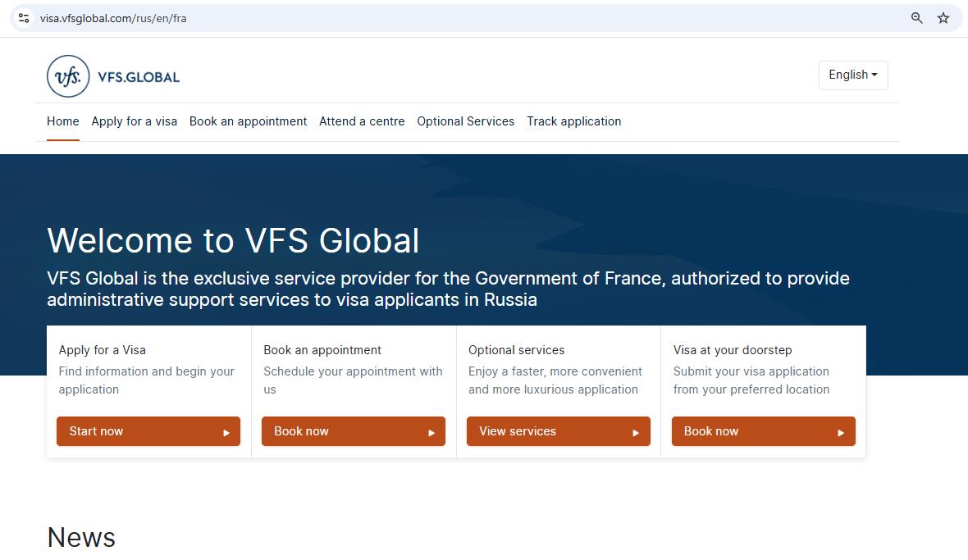Image resolution: width=968 pixels, height=560 pixels.
Task: Click Book now under Book an appointment
Action: click(x=353, y=431)
